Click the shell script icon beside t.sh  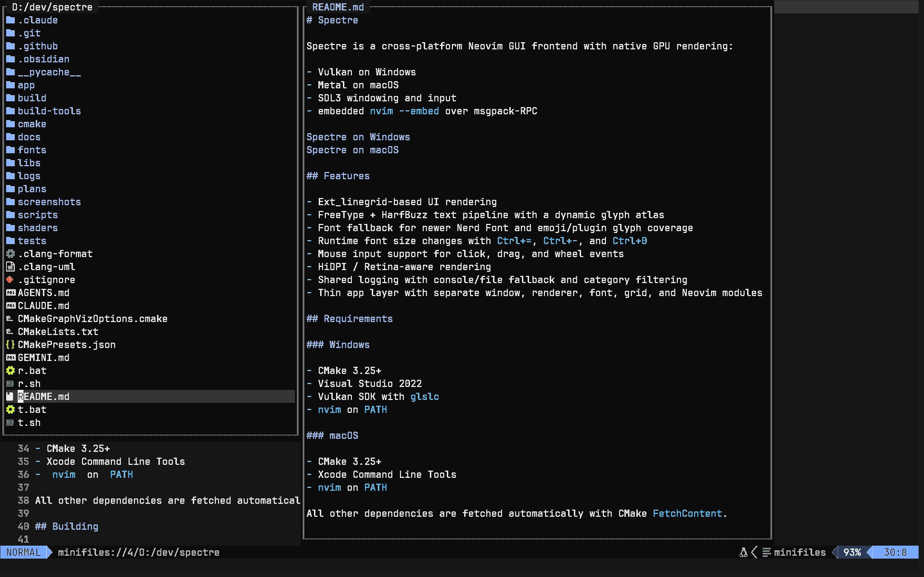(x=9, y=422)
